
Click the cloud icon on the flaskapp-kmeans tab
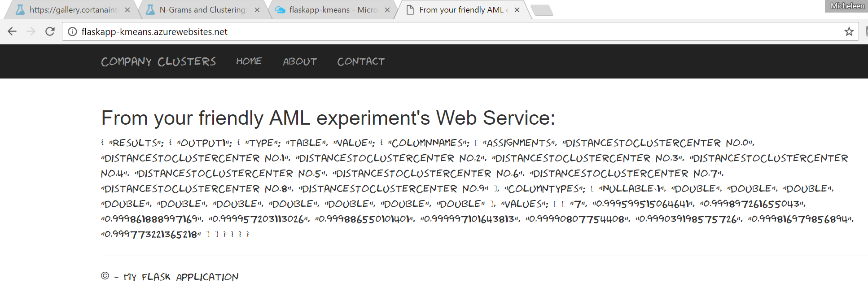280,9
